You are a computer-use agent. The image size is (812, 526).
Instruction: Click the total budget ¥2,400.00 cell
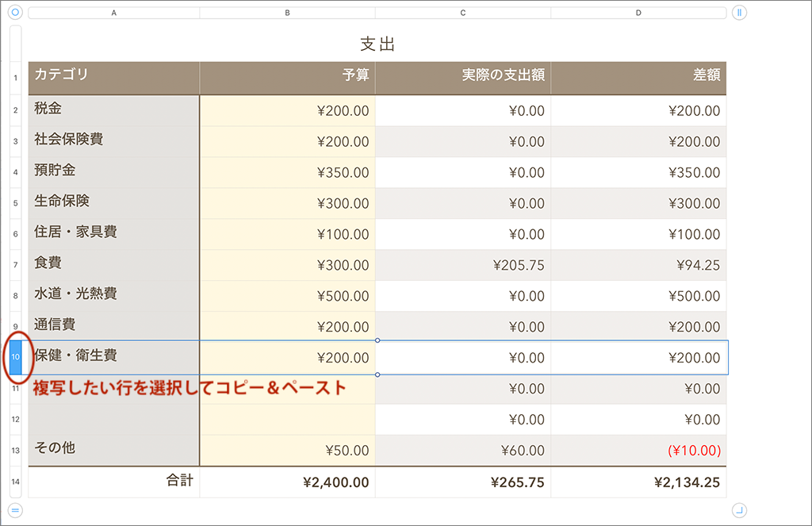(x=287, y=482)
